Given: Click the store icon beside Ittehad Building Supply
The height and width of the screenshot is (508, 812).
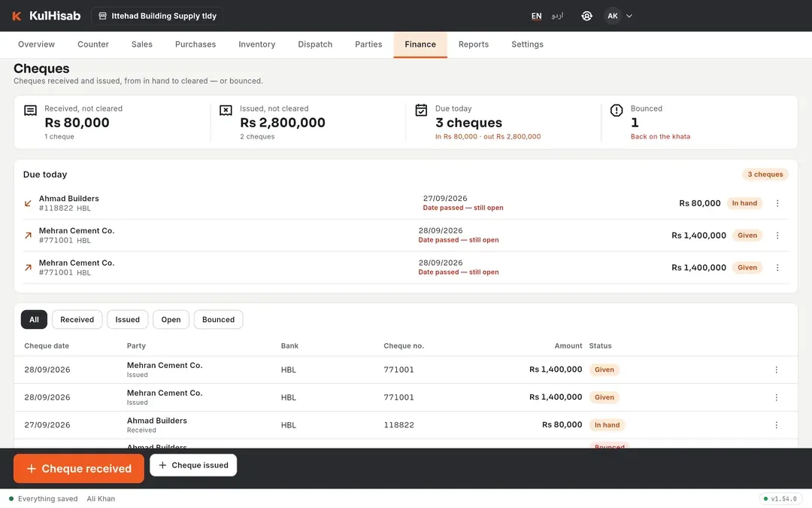Looking at the screenshot, I should (x=102, y=16).
